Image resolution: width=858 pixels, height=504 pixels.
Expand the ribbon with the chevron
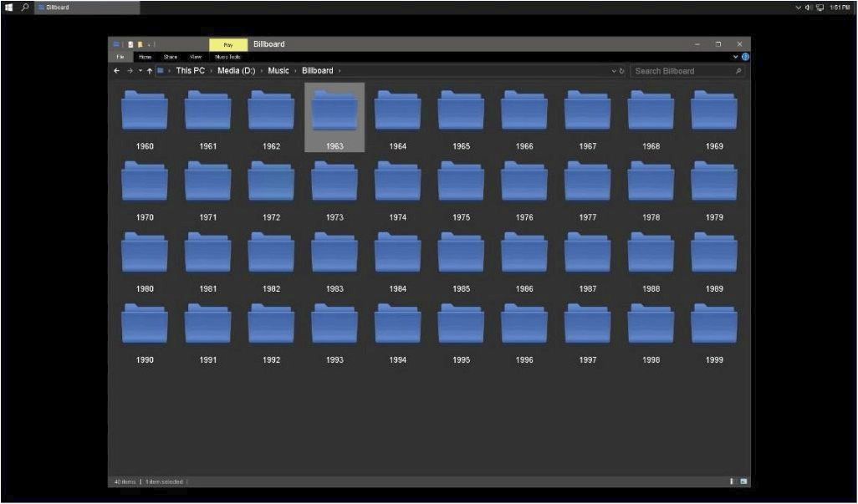736,57
